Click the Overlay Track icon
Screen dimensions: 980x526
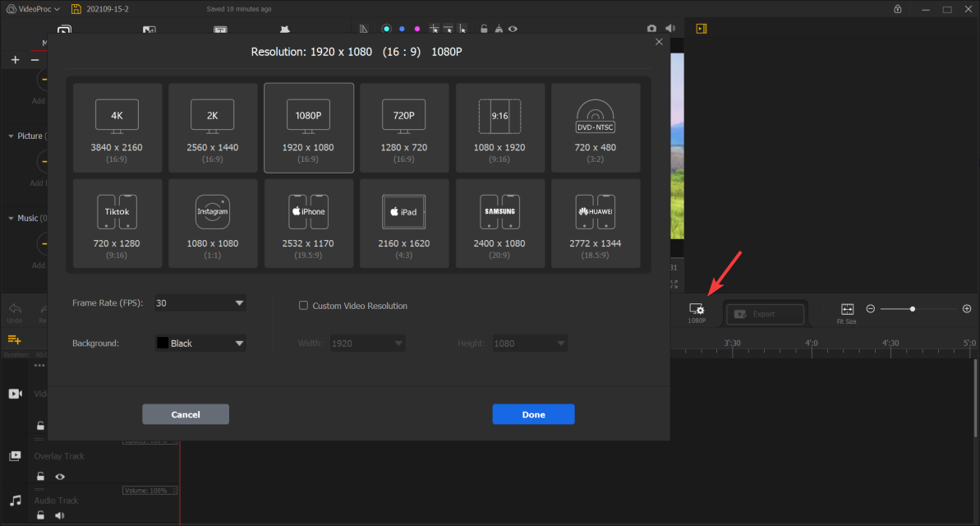[15, 456]
